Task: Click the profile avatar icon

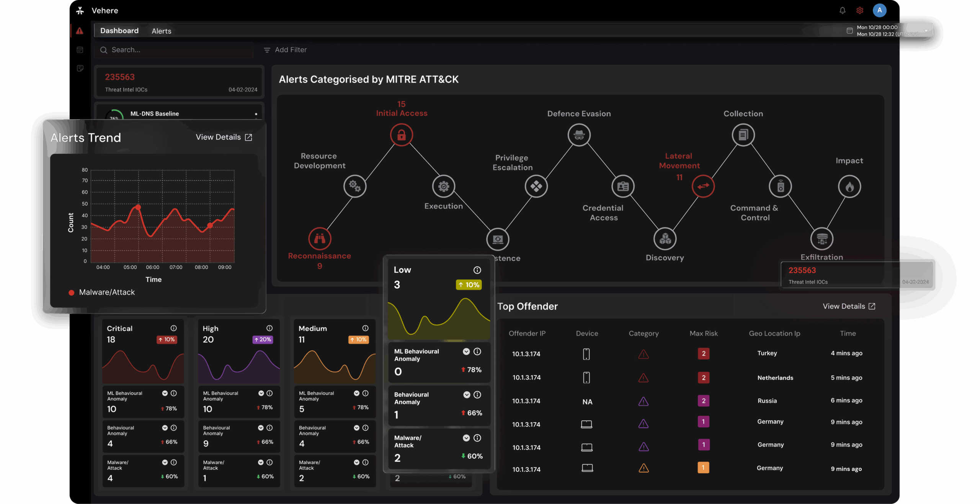Action: point(880,10)
